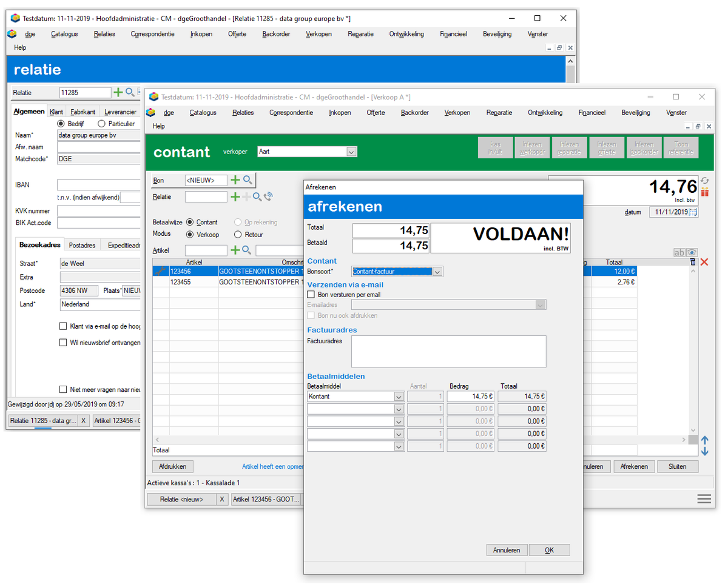Click Sluiten button in Verkoop window

point(678,466)
